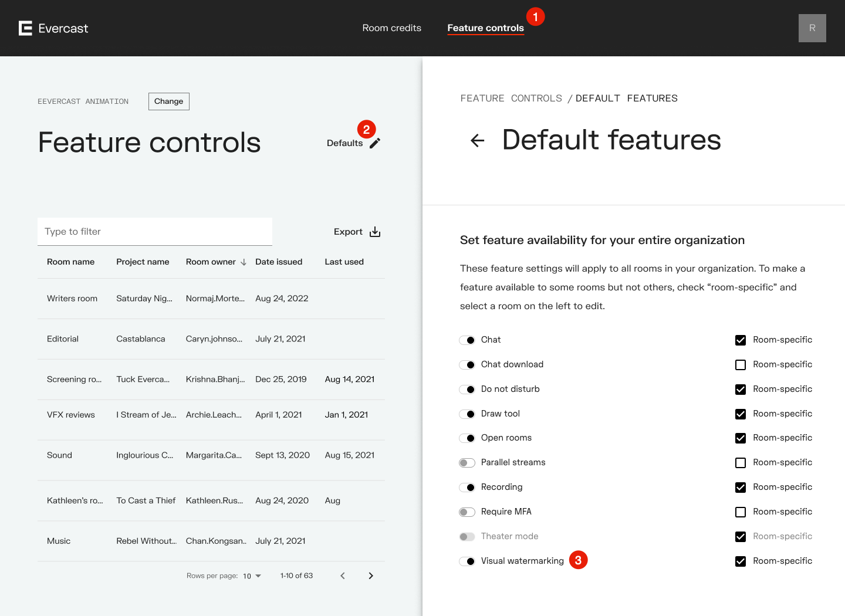Toggle the Open rooms switch
845x616 pixels.
click(x=467, y=438)
